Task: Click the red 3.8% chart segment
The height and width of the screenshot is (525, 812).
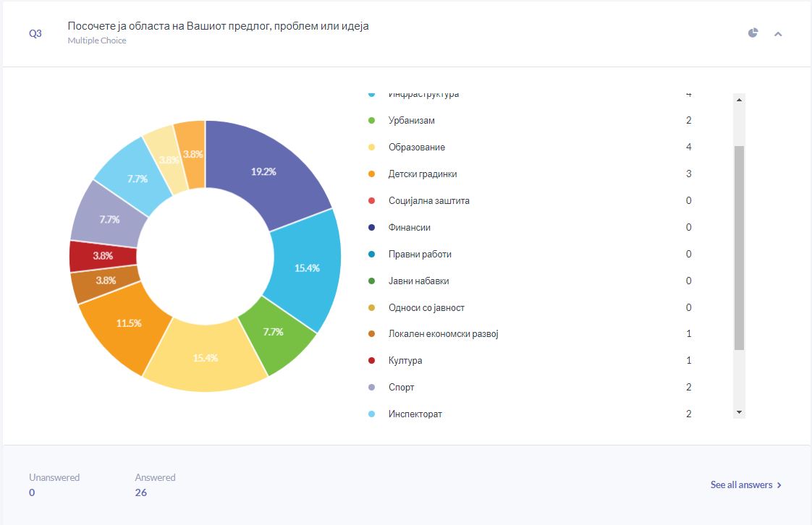Action: pos(103,255)
